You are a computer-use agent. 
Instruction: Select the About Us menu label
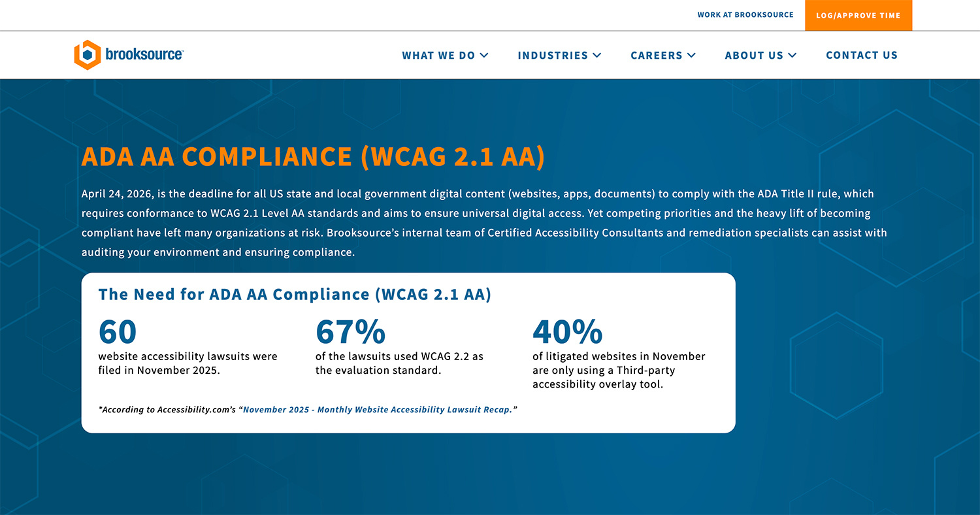(x=754, y=56)
